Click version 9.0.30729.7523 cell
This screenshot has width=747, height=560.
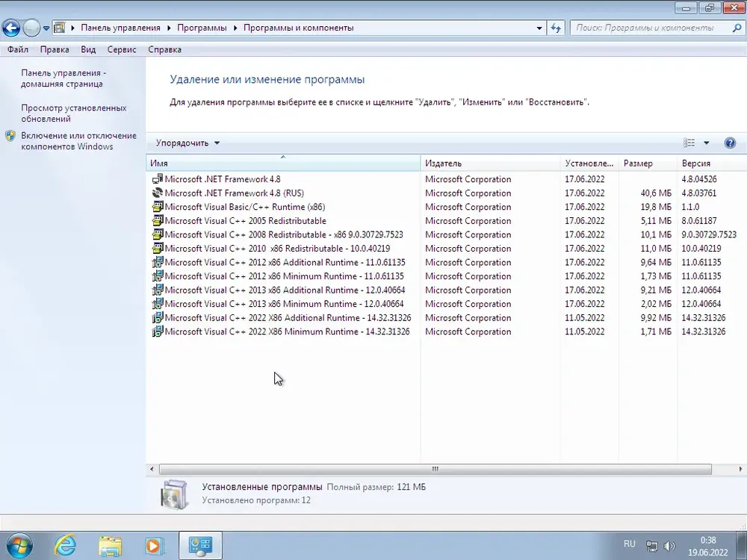point(709,234)
